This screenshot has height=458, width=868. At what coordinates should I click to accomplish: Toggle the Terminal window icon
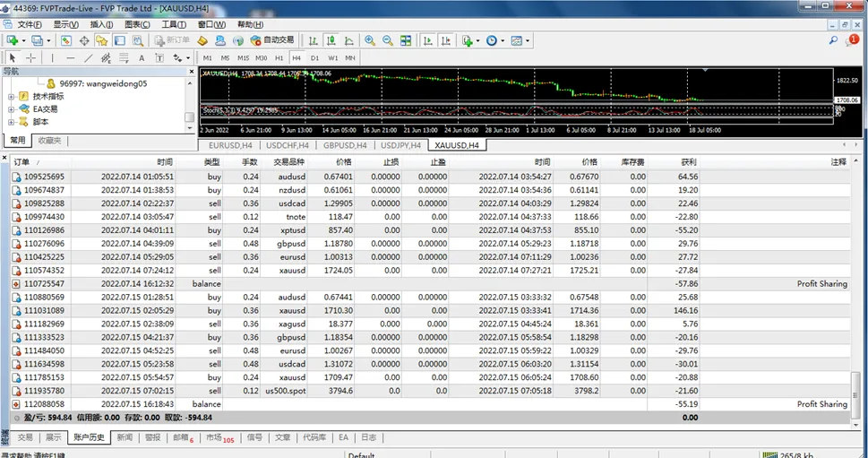(x=119, y=40)
